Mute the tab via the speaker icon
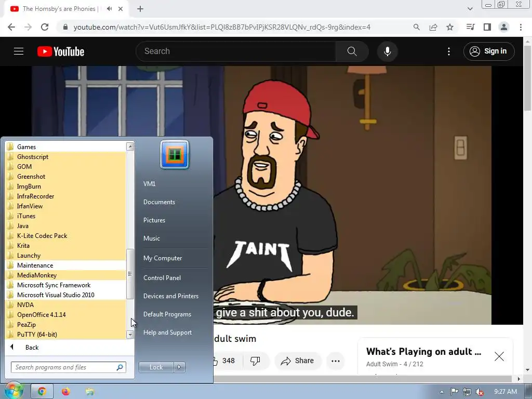This screenshot has width=532, height=399. point(109,9)
